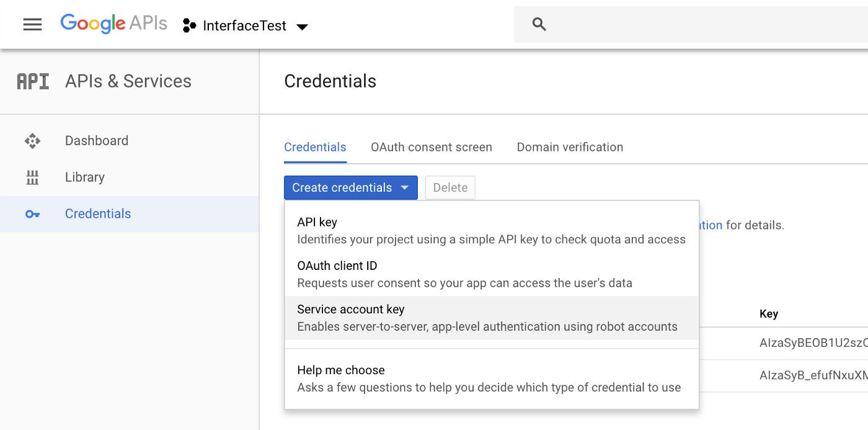Choose OAuth client ID option
Screen dimensions: 868x430
tap(492, 274)
